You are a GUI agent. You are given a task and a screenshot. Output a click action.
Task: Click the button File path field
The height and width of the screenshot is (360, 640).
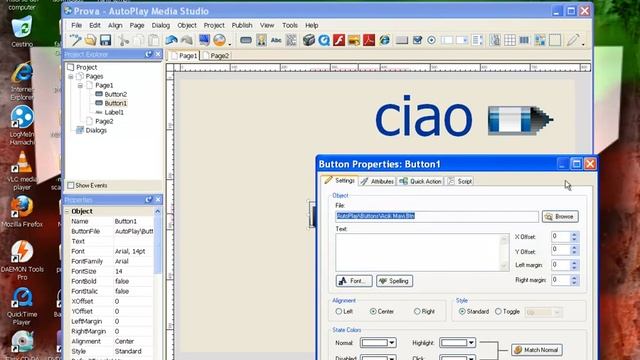437,216
